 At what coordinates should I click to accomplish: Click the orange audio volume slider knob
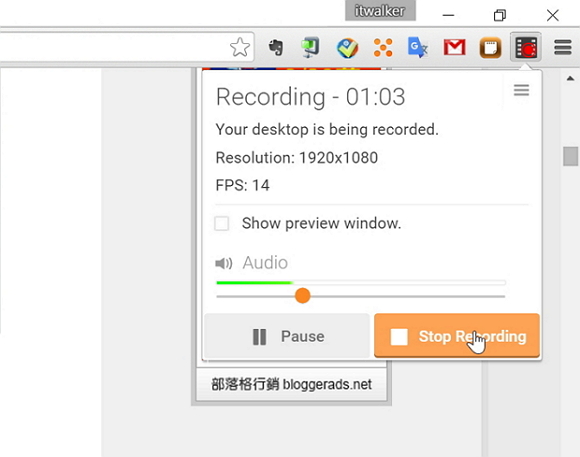click(x=303, y=296)
